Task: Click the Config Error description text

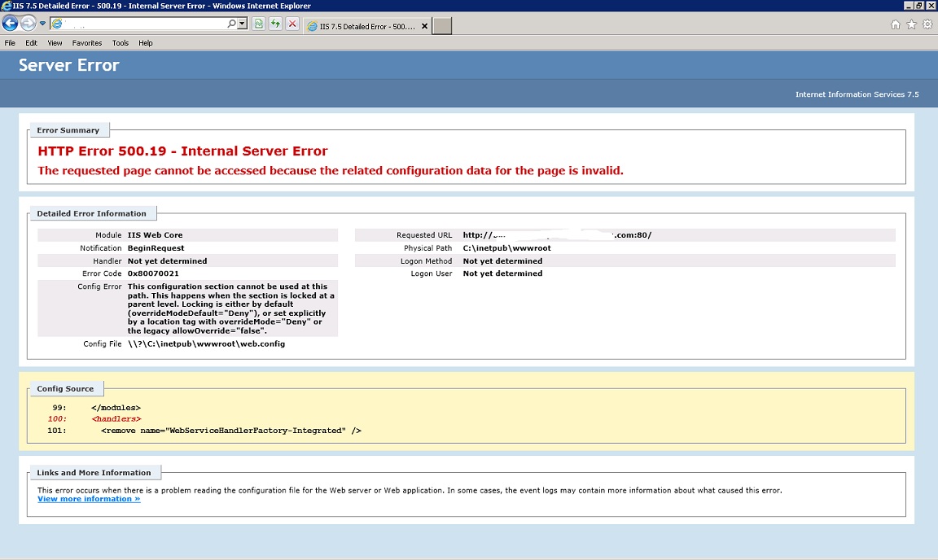Action: (x=231, y=308)
